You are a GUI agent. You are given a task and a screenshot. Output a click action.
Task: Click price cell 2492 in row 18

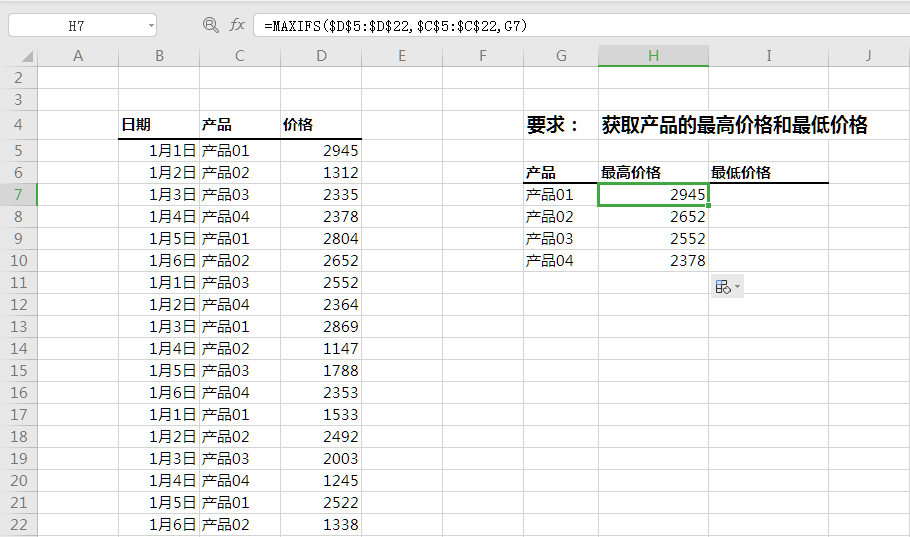point(321,437)
